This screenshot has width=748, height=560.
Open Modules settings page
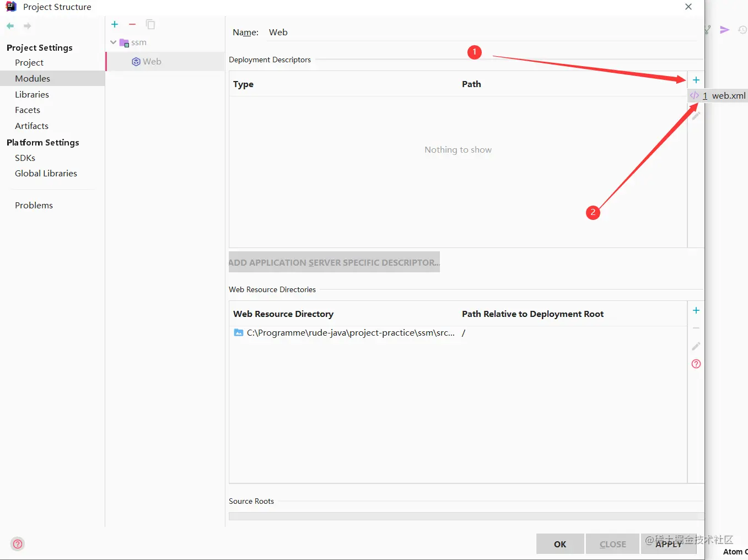coord(33,79)
